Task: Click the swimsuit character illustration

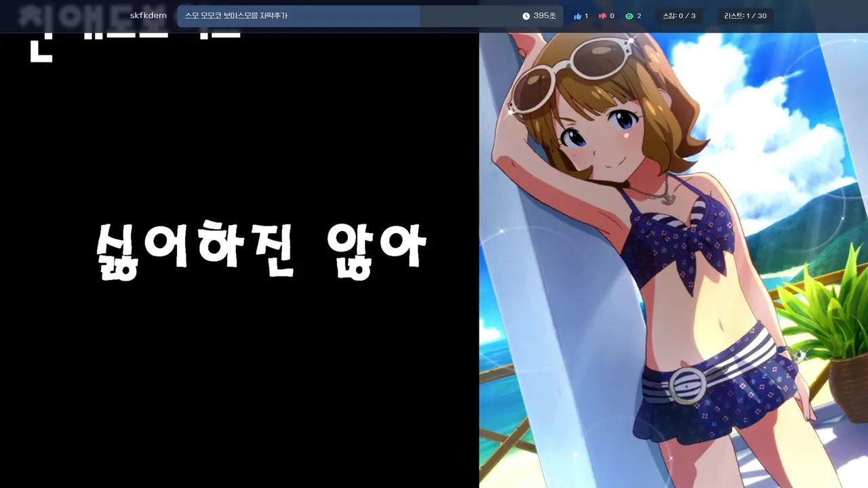Action: pyautogui.click(x=673, y=260)
